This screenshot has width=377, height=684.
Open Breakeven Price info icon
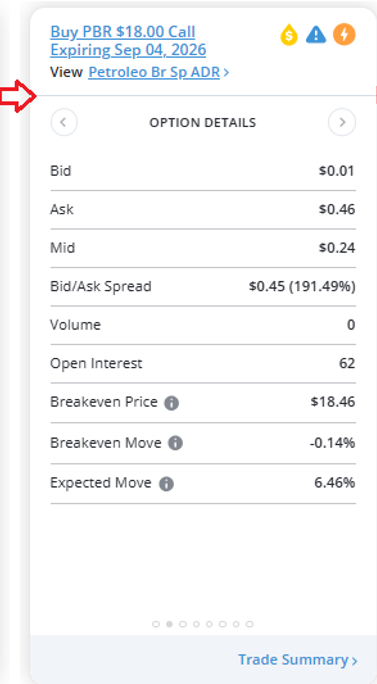pyautogui.click(x=171, y=404)
